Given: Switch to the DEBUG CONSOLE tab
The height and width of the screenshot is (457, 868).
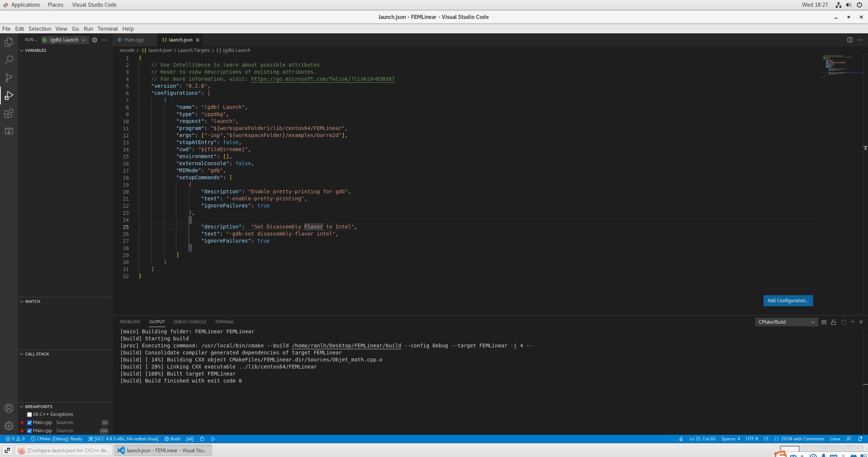Looking at the screenshot, I should (190, 322).
